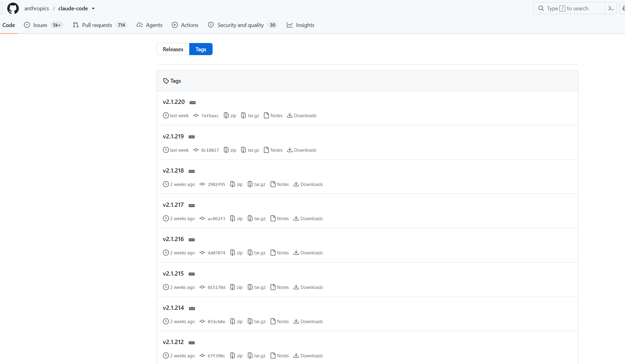Viewport: 625px width, 364px height.
Task: Expand the v2.1.217 tag message ellipsis
Action: [x=192, y=206]
